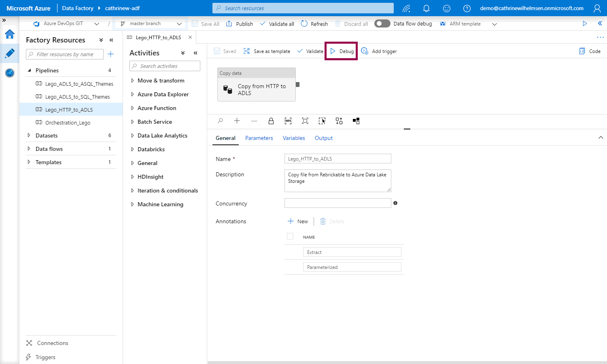Click the Concurrency input field
Viewport: 607px width, 364px height.
pos(337,203)
